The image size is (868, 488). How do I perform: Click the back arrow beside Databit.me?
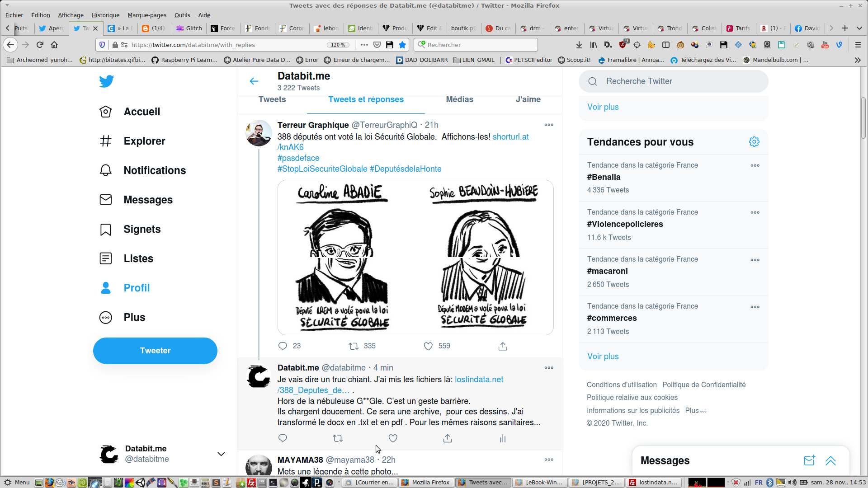click(254, 81)
